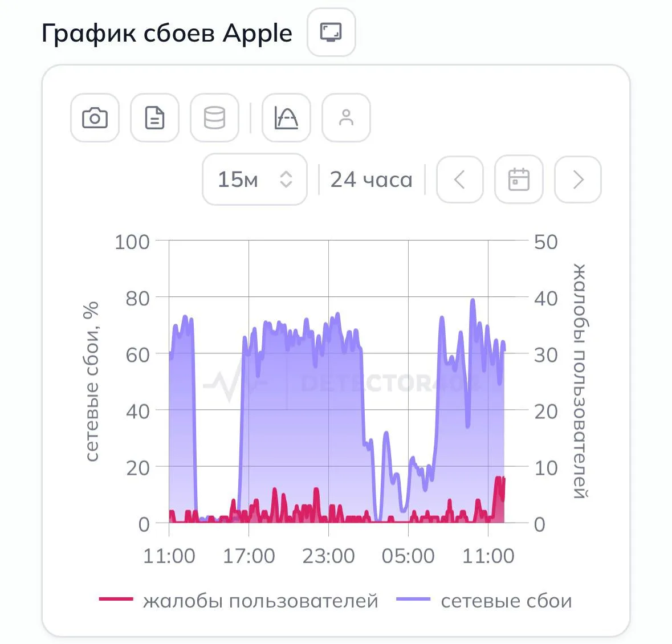Toggle the curve chart type icon
Image resolution: width=672 pixels, height=644 pixels.
(286, 118)
